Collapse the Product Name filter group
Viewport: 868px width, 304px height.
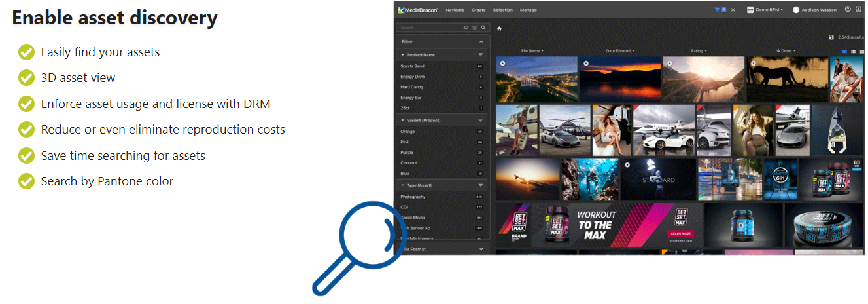(x=403, y=55)
